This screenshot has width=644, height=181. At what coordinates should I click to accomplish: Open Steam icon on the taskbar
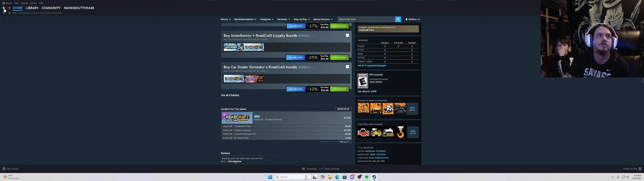click(x=374, y=177)
